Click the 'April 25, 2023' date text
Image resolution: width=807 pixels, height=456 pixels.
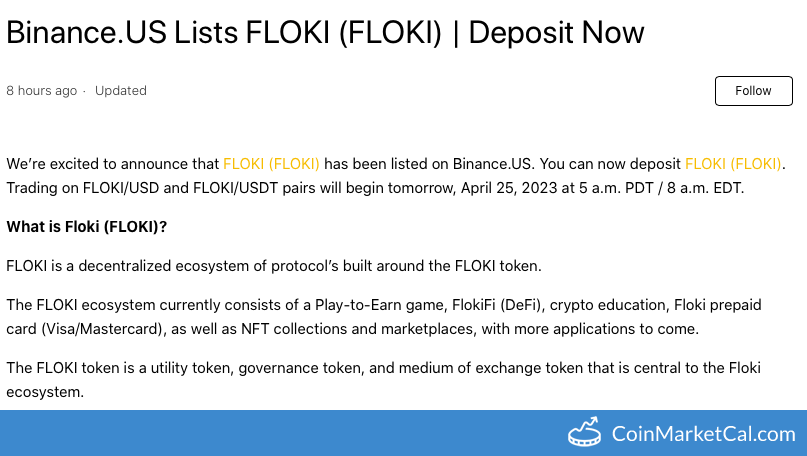tap(514, 187)
